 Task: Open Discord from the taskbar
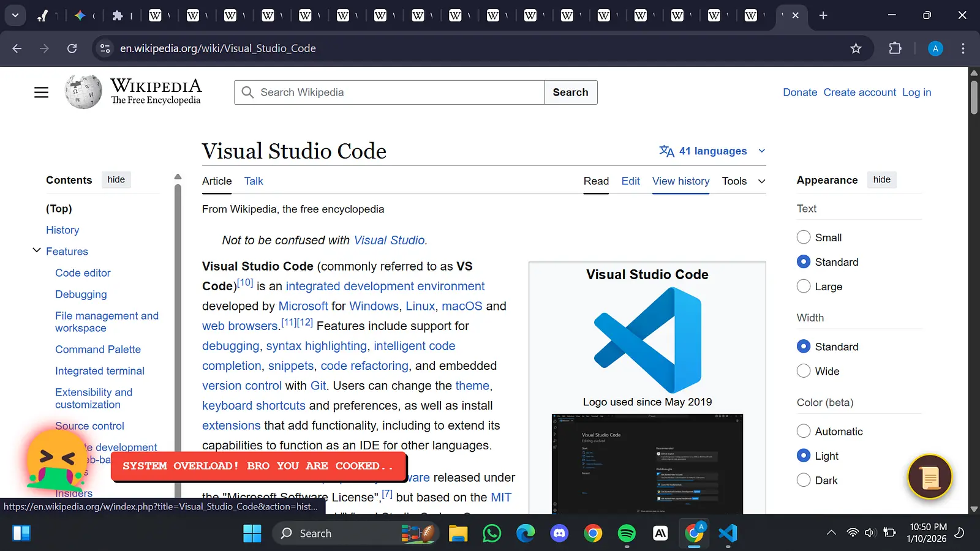(559, 533)
